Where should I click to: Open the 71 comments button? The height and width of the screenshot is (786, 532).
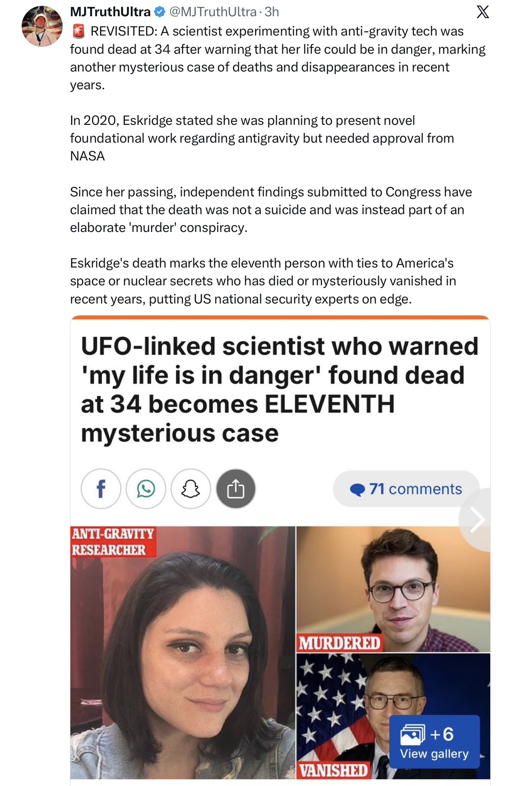pos(406,489)
